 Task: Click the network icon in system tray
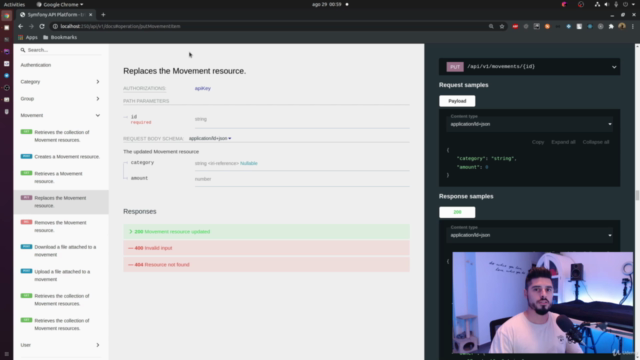pyautogui.click(x=597, y=4)
